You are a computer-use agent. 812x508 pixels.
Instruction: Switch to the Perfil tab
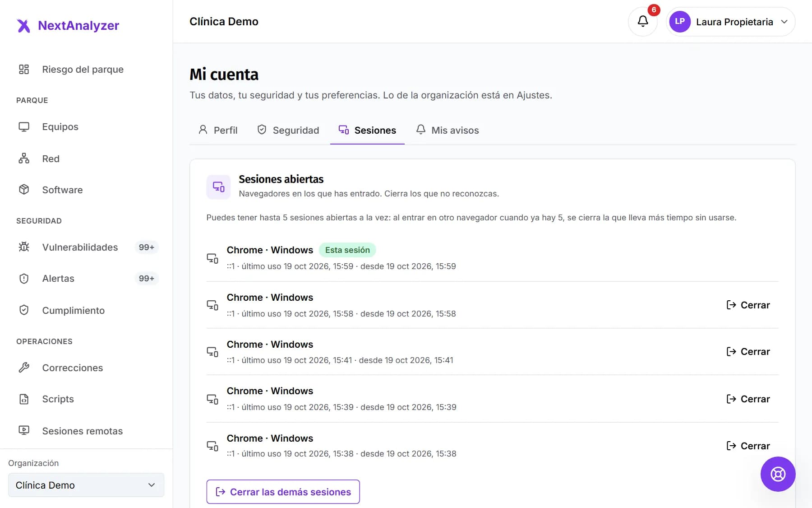click(x=218, y=130)
